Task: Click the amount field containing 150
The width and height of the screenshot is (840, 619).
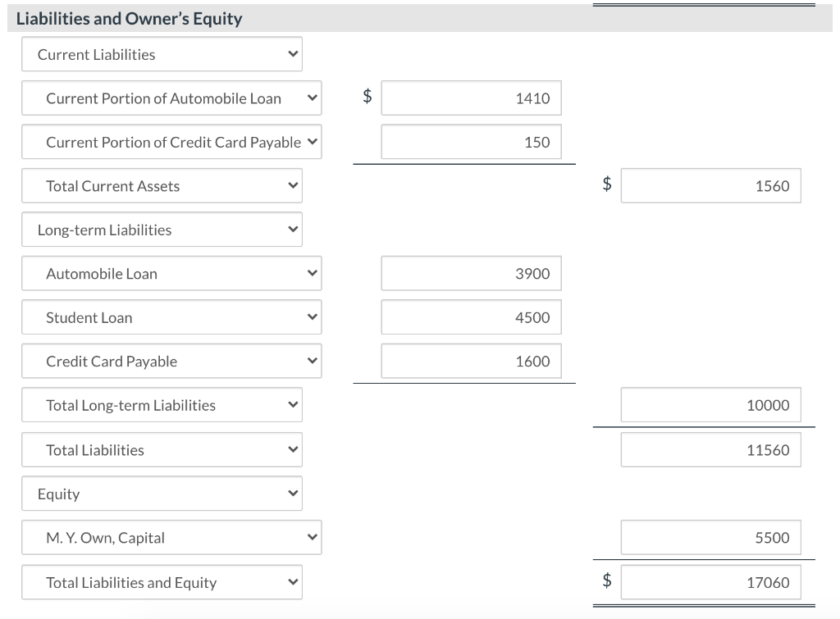Action: tap(472, 142)
